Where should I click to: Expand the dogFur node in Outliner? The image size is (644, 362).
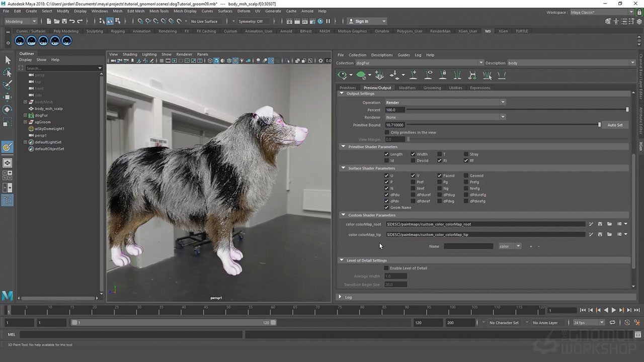click(x=25, y=115)
